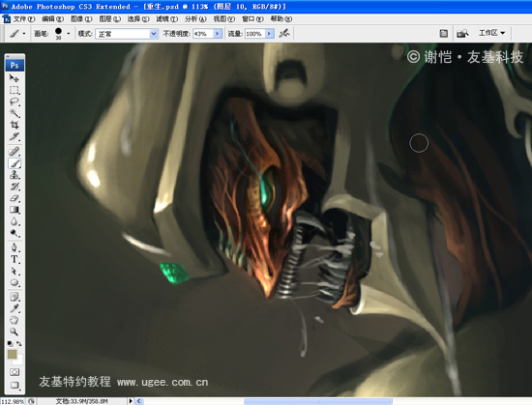Screen dimensions: 532x405
Task: Click the foreground color swatch
Action: tap(13, 354)
